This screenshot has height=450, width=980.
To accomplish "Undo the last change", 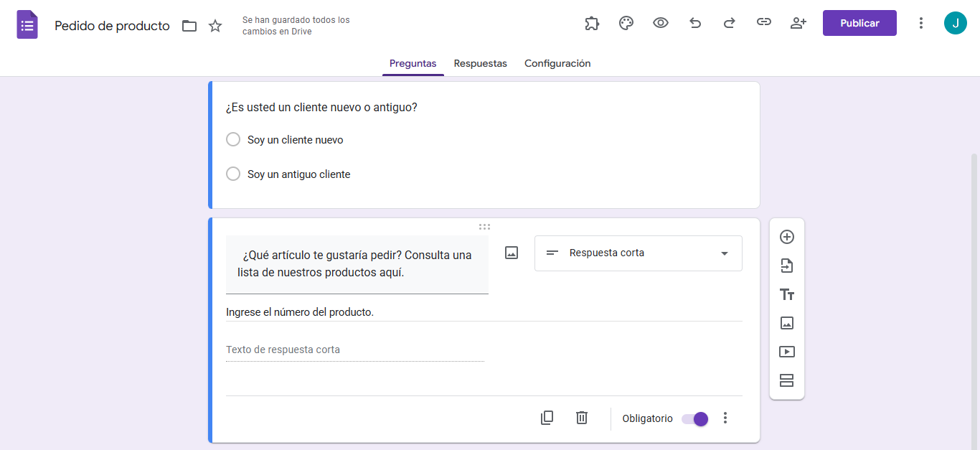I will tap(695, 23).
